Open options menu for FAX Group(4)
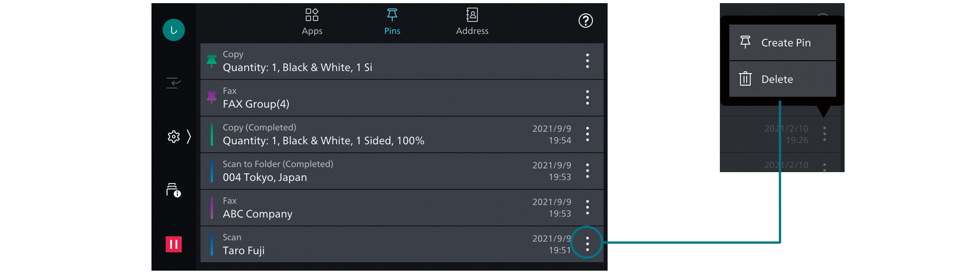The image size is (980, 272). click(x=587, y=97)
